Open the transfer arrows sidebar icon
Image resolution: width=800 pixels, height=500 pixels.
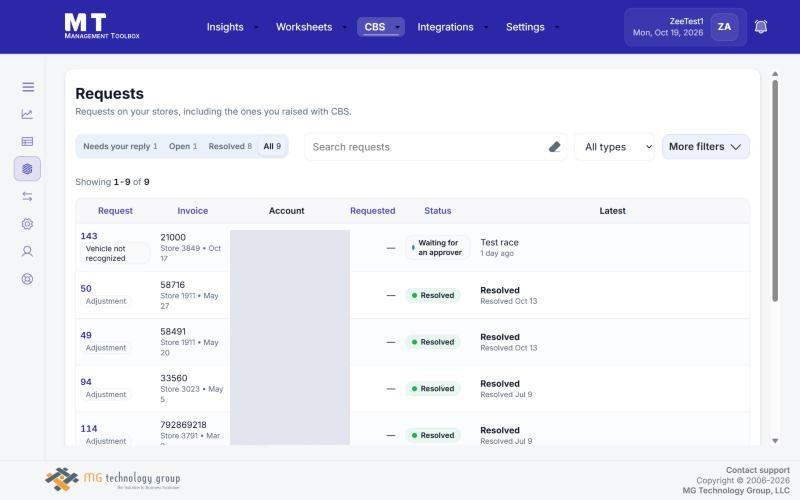(28, 196)
